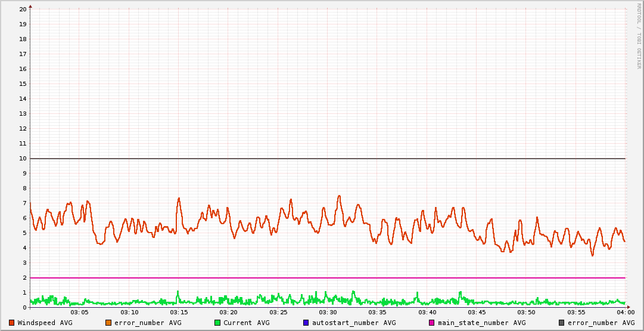Click the 04:00 time axis label

point(625,313)
